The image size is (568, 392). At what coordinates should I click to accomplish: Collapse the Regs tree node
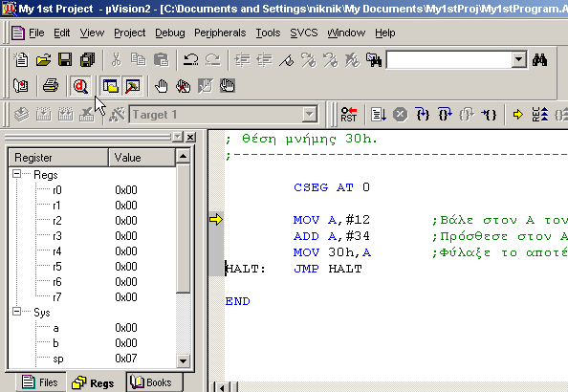16,174
